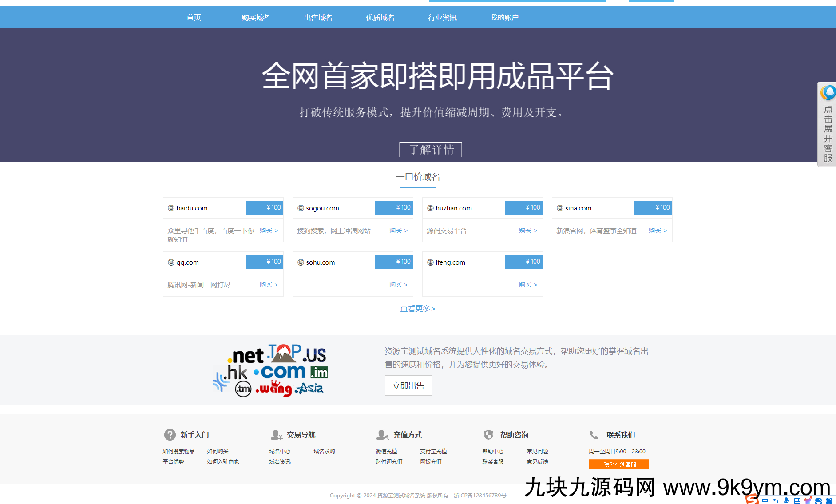Click the 一口价域名 section heading

click(x=418, y=177)
